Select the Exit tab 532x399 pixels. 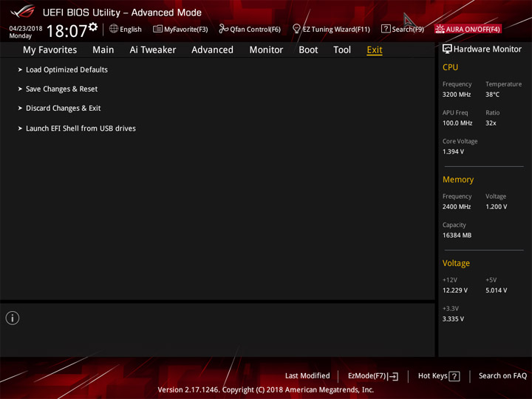click(375, 50)
